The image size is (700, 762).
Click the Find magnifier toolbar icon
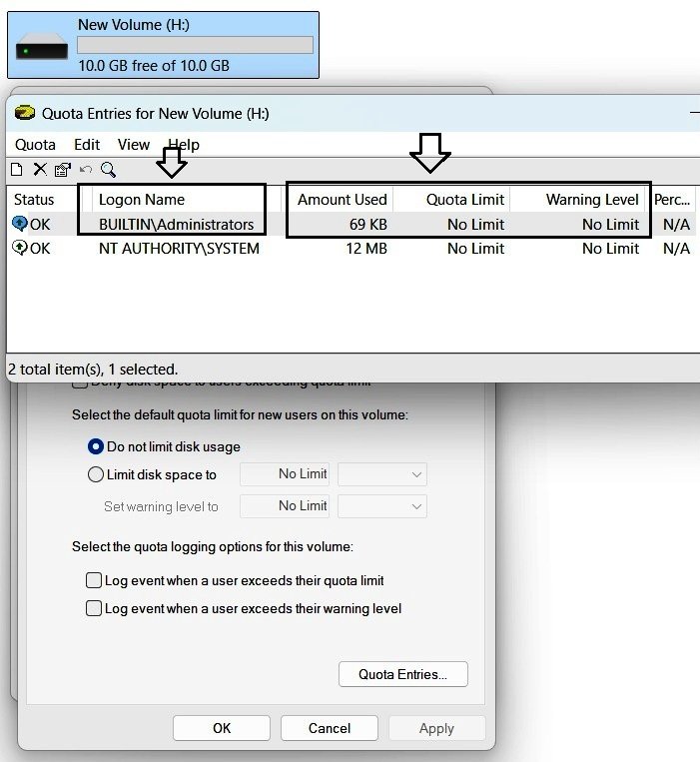click(108, 170)
